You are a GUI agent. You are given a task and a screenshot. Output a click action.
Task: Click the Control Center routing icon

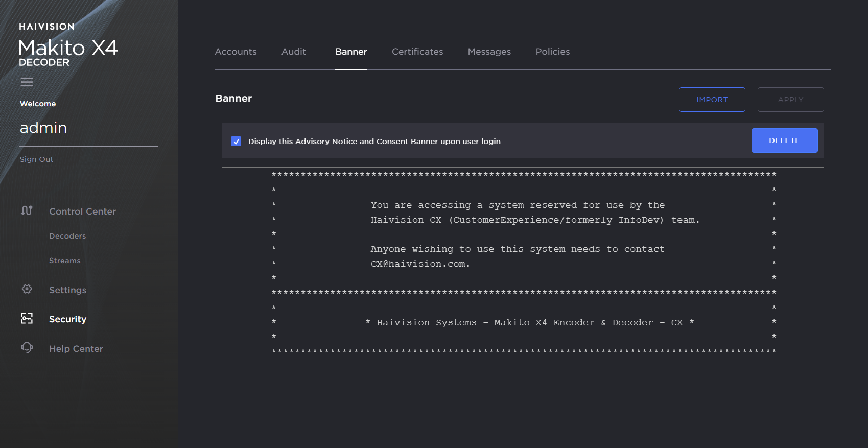tap(27, 210)
